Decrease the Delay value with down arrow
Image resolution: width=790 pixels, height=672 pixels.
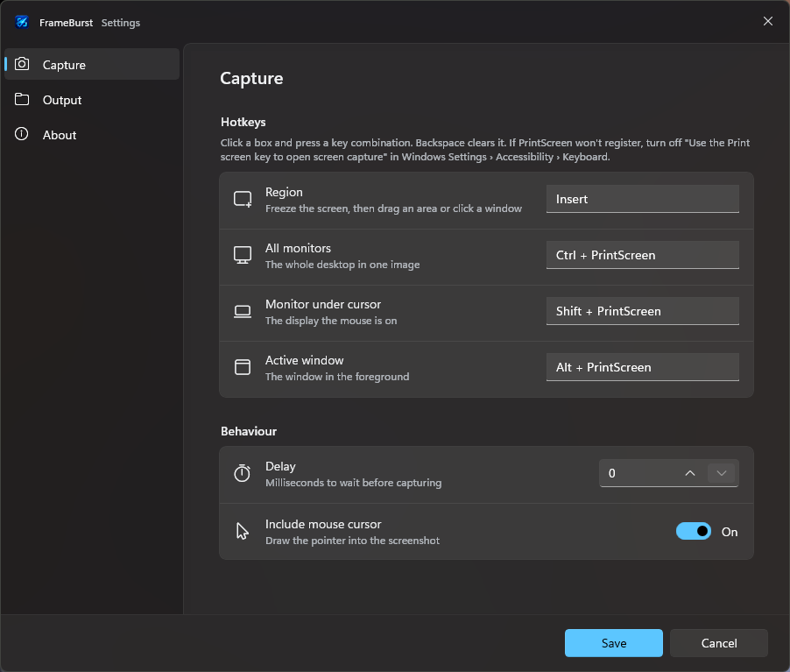tap(721, 473)
